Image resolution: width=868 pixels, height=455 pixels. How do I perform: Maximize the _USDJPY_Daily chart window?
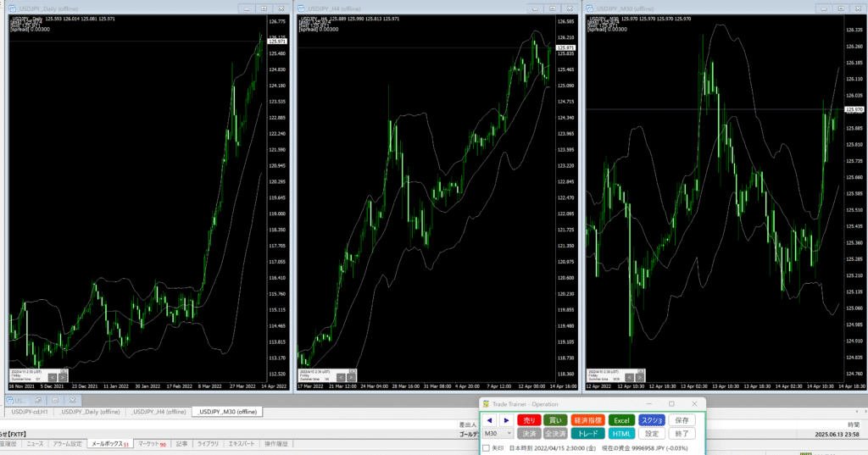click(x=264, y=8)
